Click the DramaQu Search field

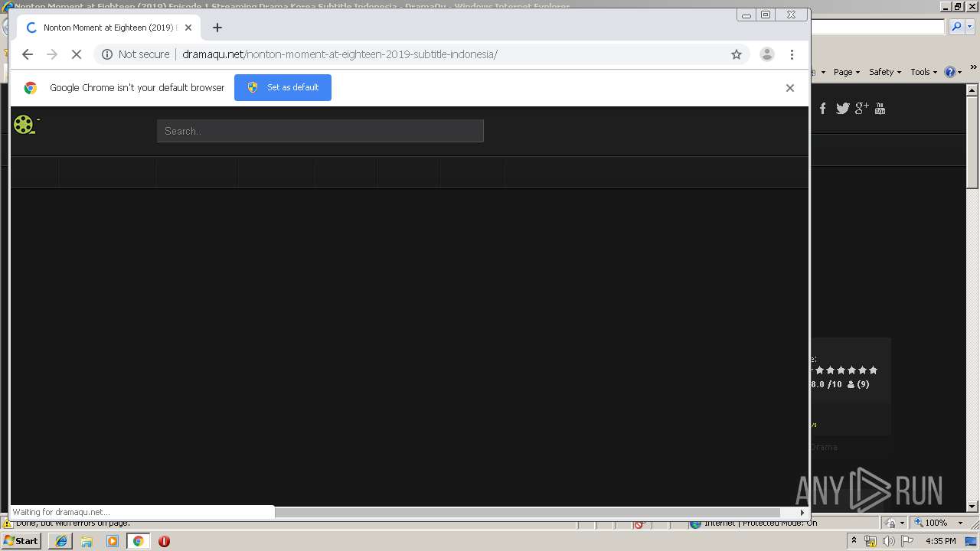pyautogui.click(x=320, y=131)
